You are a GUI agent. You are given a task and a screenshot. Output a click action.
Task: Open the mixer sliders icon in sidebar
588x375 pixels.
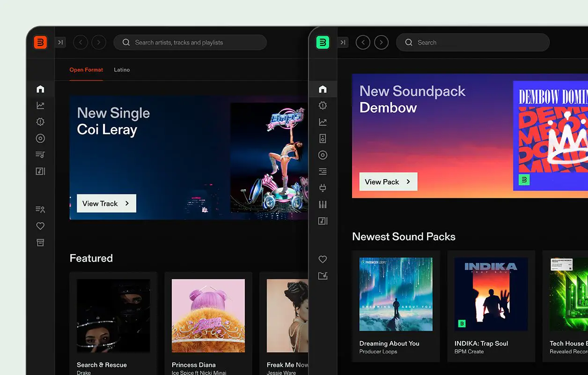[x=323, y=204]
